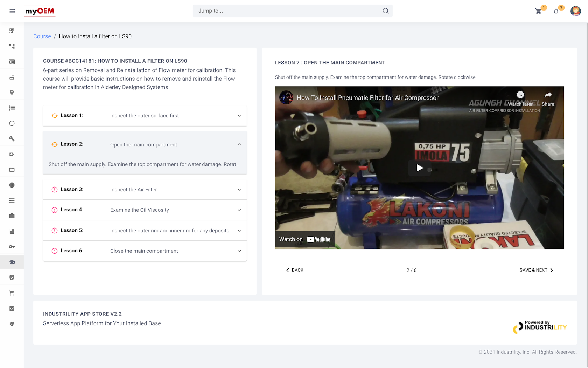This screenshot has height=368, width=588.
Task: Open the dashboard grid icon in sidebar
Action: click(12, 31)
